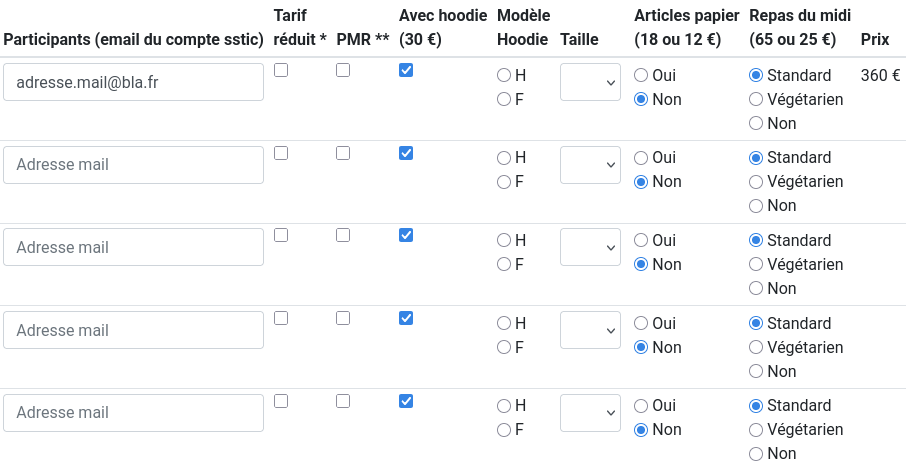Pick Végétarien meal in fourth row
The image size is (908, 463).
[757, 348]
